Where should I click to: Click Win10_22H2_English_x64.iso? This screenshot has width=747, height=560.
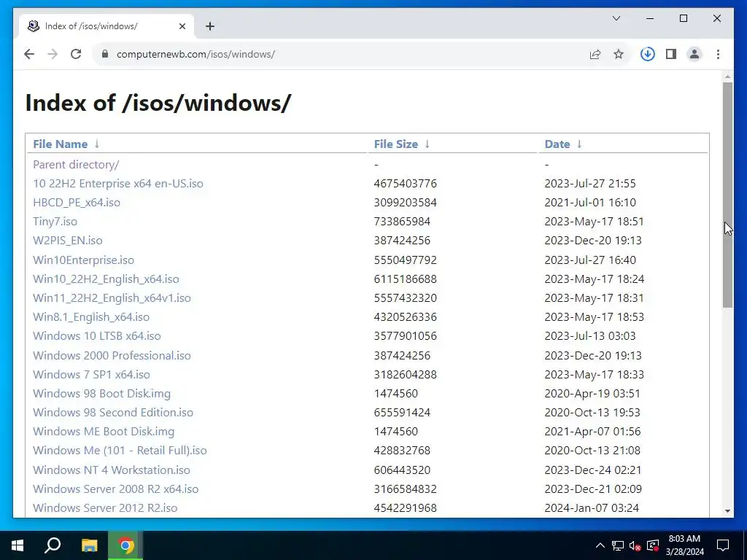click(106, 279)
